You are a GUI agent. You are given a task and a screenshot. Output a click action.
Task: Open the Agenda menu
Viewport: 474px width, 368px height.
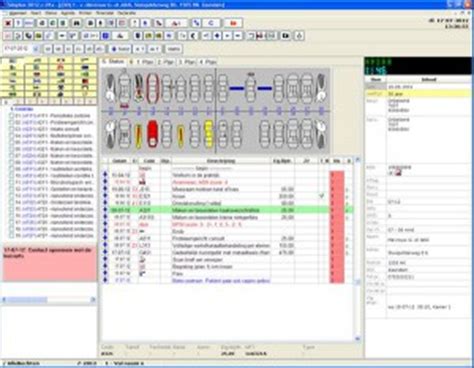68,13
